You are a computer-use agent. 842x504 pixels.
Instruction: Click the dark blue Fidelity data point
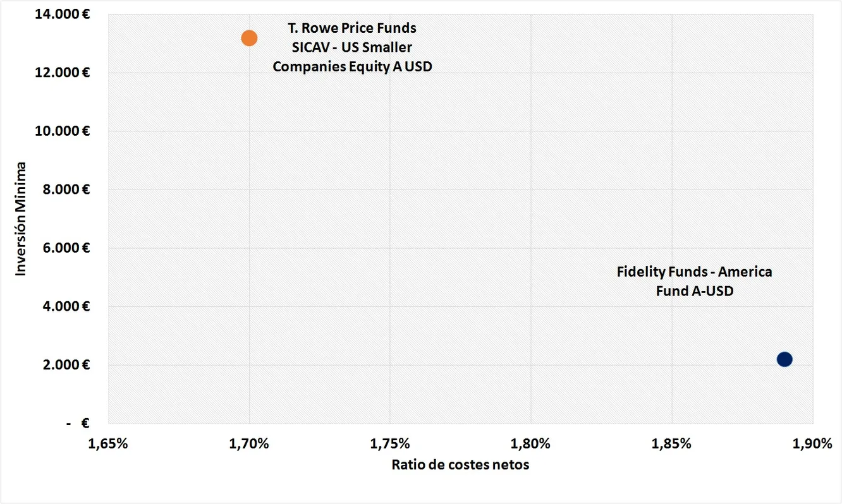[784, 359]
